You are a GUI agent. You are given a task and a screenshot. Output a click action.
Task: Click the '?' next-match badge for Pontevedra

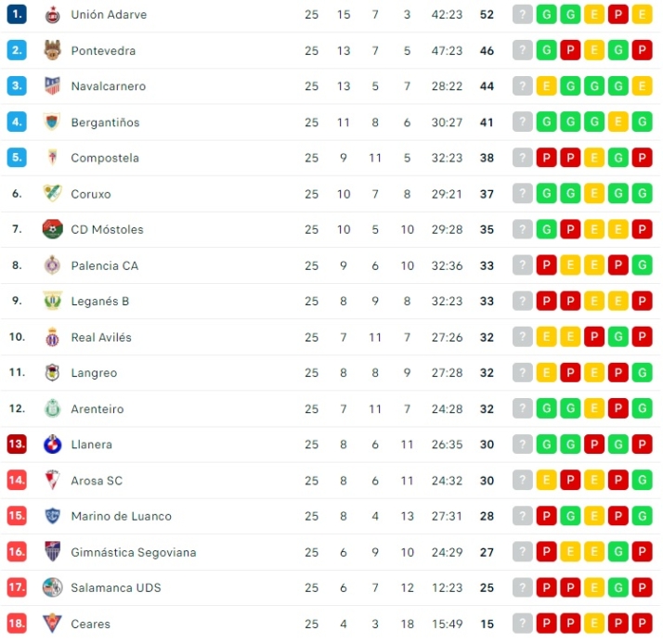coord(523,50)
